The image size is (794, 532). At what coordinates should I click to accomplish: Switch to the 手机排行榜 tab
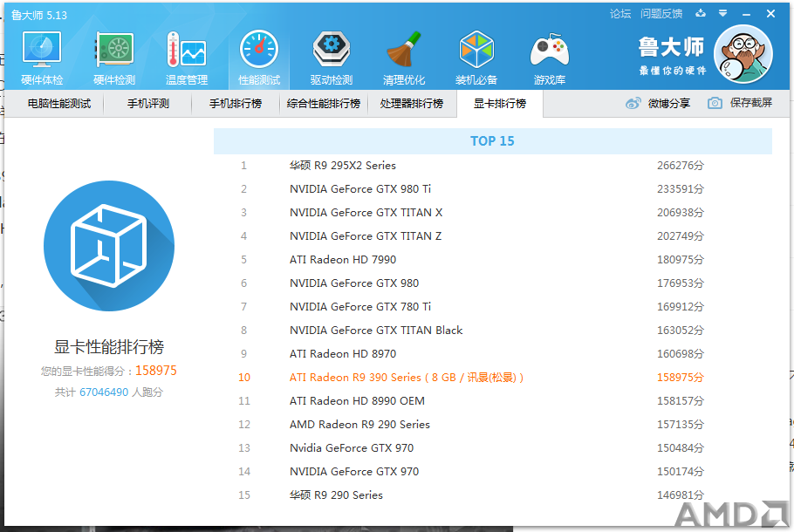coord(236,104)
